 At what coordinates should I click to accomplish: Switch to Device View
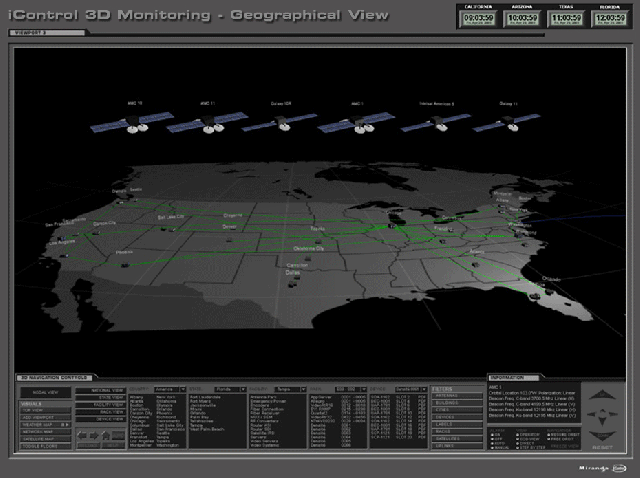point(100,419)
